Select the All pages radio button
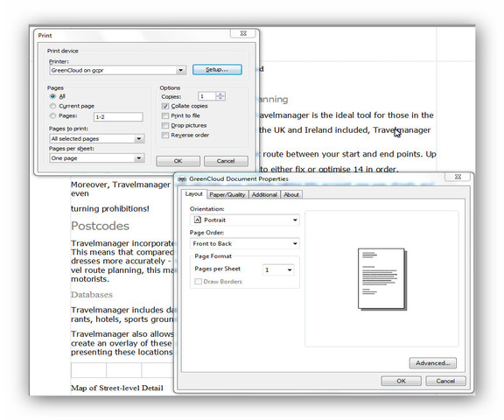 tap(52, 96)
